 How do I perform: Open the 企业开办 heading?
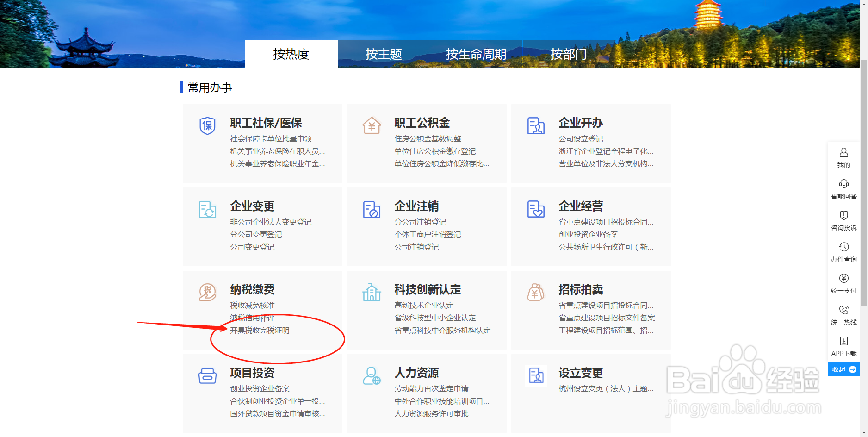581,123
